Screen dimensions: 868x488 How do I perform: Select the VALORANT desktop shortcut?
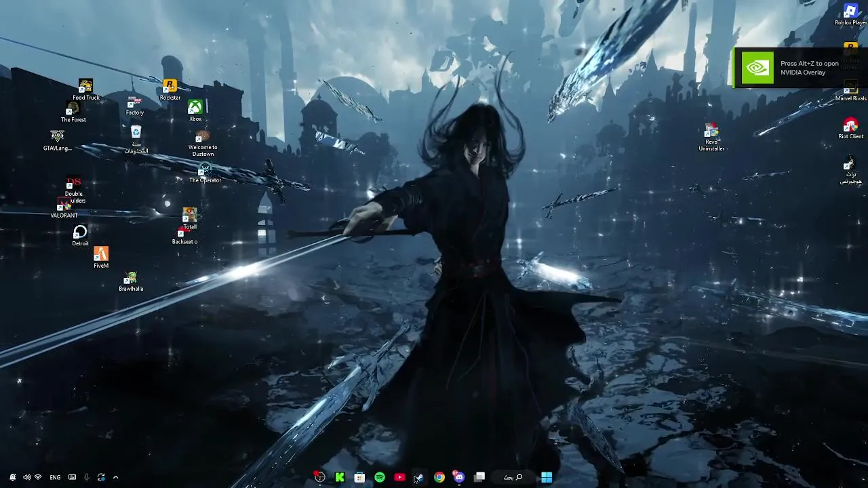[64, 209]
